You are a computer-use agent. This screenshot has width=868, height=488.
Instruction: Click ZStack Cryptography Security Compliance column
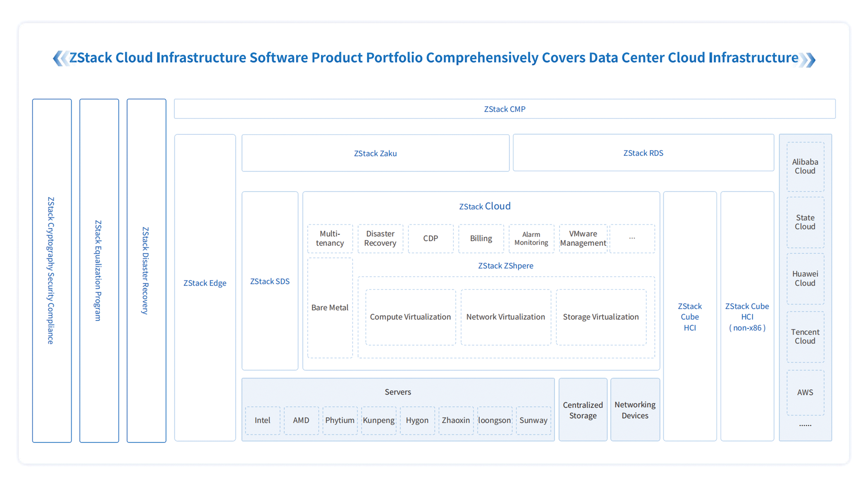point(52,270)
